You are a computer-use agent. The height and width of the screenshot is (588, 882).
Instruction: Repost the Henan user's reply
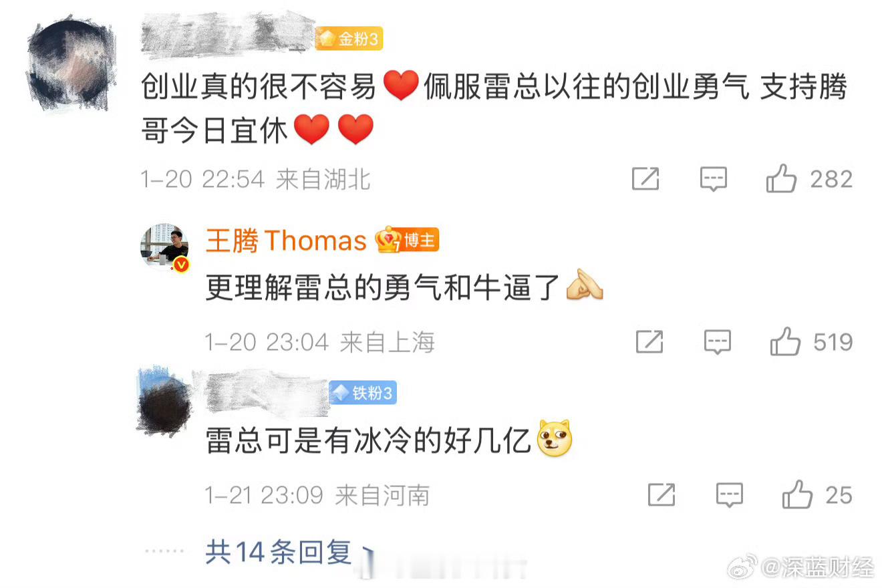661,495
